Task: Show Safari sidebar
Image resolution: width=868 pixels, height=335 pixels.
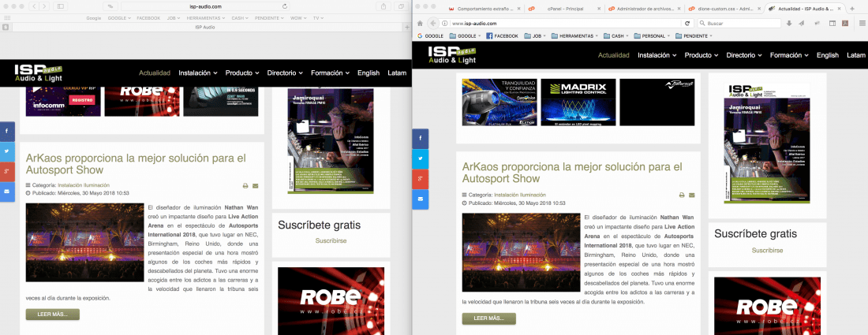Action: tap(60, 6)
